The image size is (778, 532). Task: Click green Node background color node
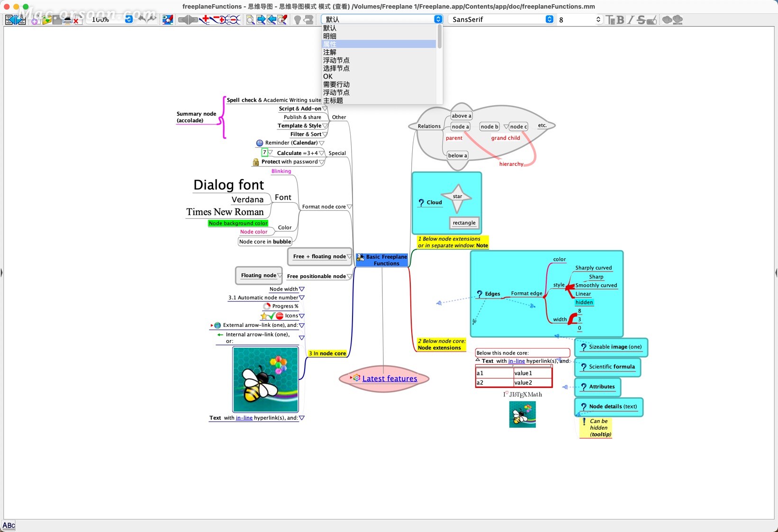coord(238,223)
